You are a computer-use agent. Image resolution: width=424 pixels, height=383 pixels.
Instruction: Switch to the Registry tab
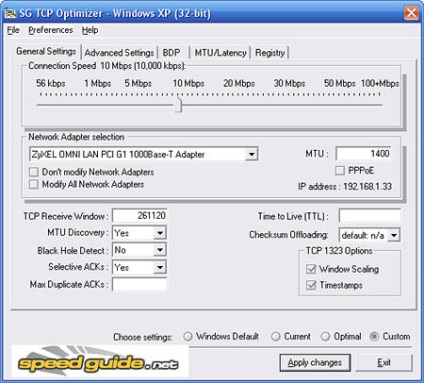tap(270, 53)
